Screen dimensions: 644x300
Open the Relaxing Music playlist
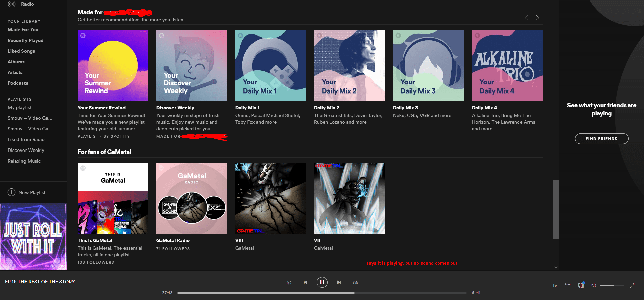[24, 161]
